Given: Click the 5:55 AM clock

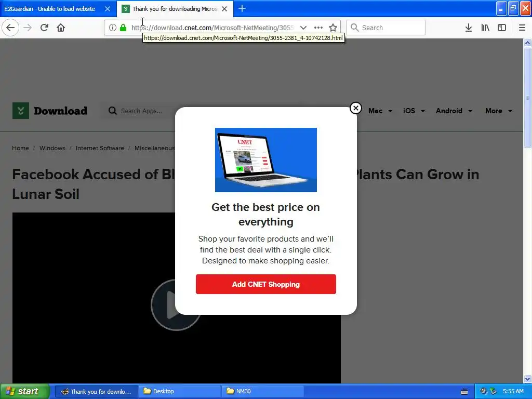Looking at the screenshot, I should tap(513, 391).
